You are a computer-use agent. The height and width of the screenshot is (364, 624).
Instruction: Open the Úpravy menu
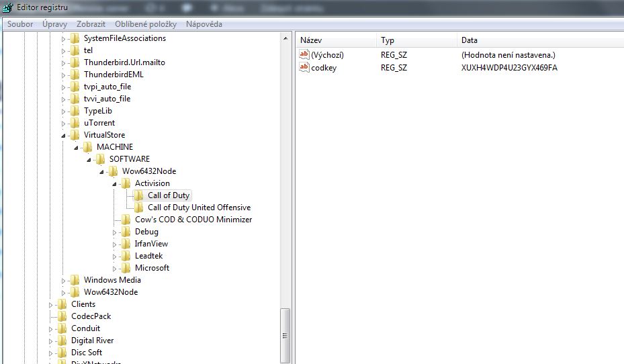(54, 24)
